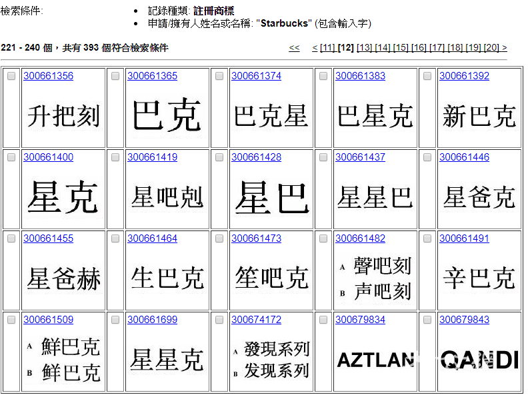Check the box for 300661383

323,76
